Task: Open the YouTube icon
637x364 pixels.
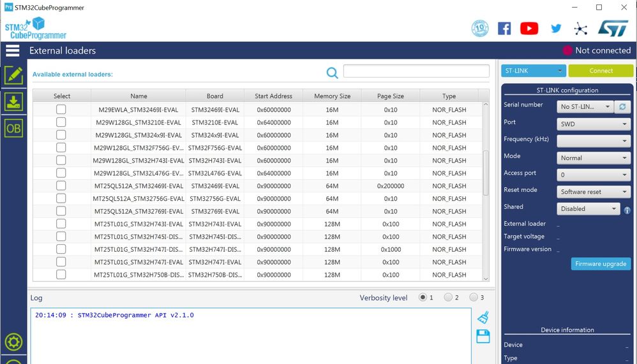Action: click(x=529, y=29)
